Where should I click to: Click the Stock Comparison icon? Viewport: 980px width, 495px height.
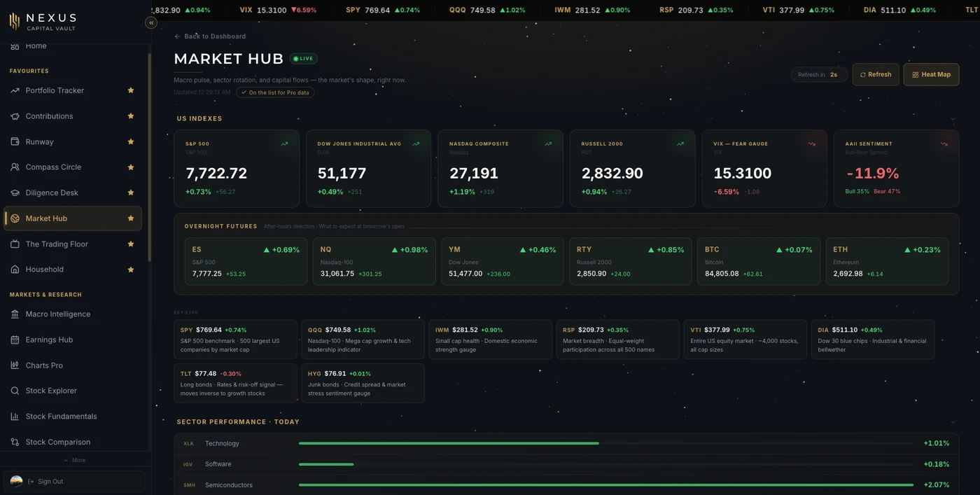15,442
